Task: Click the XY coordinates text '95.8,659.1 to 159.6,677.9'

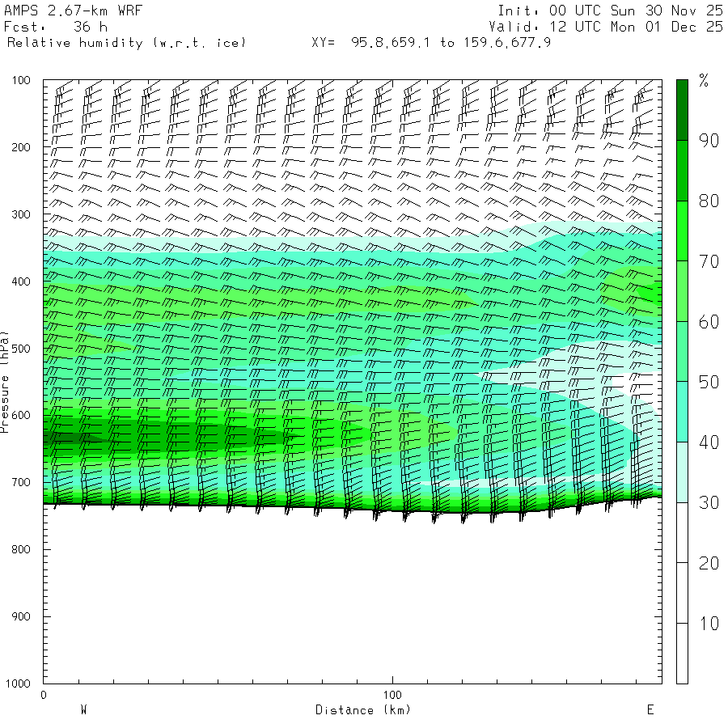Action: 451,43
